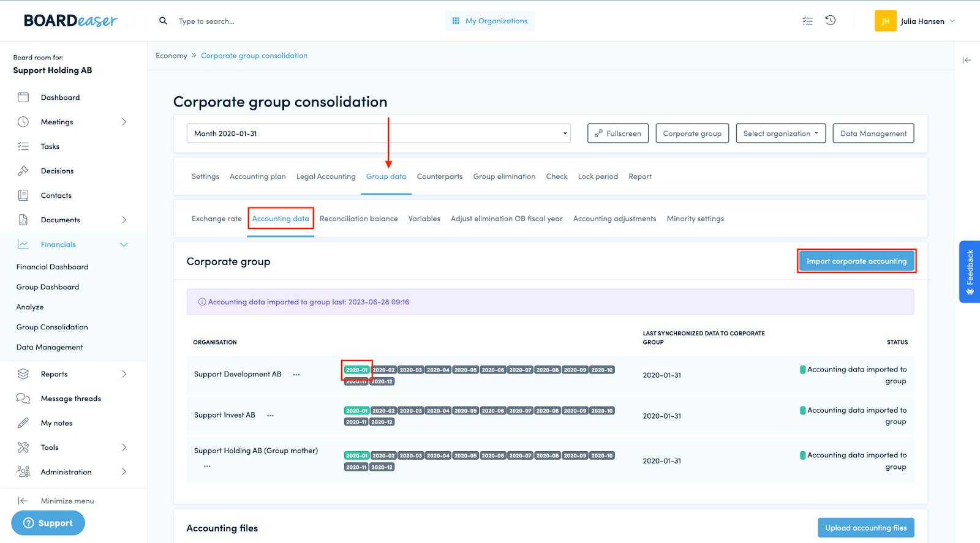Image resolution: width=980 pixels, height=543 pixels.
Task: Click the Corporate group button
Action: click(x=692, y=133)
